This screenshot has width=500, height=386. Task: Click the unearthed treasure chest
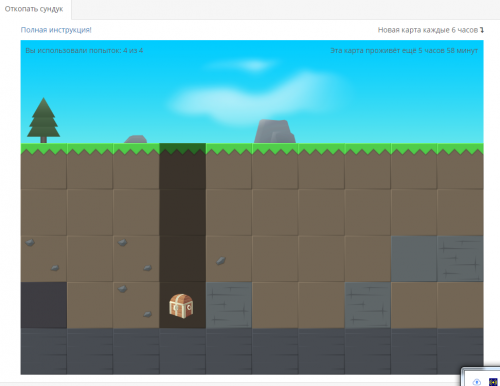tap(181, 306)
